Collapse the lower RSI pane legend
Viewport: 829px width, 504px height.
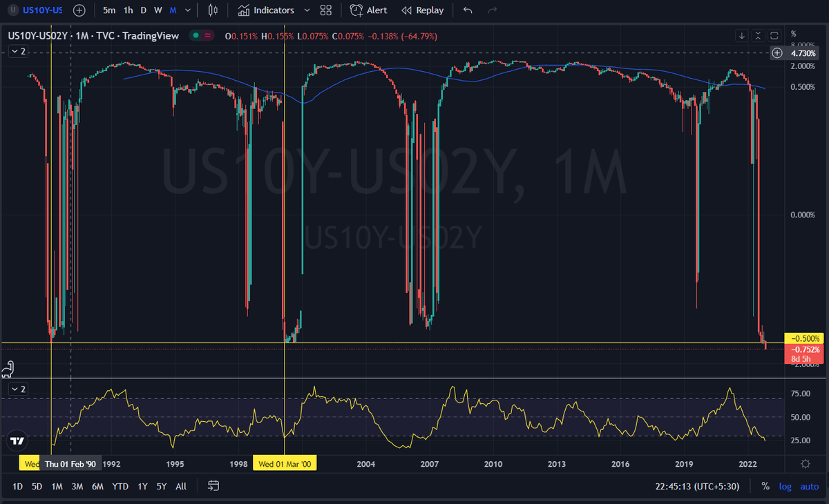[x=18, y=389]
